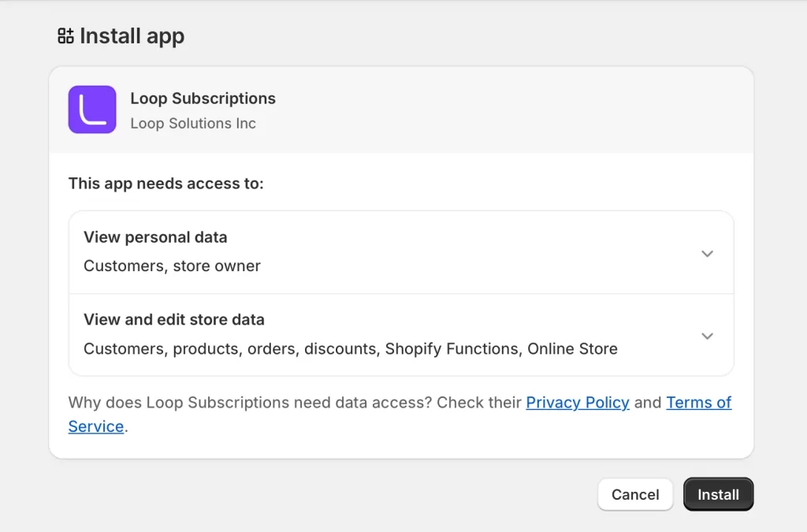This screenshot has height=532, width=807.
Task: Select the Loop Subscriptions app name
Action: point(203,99)
